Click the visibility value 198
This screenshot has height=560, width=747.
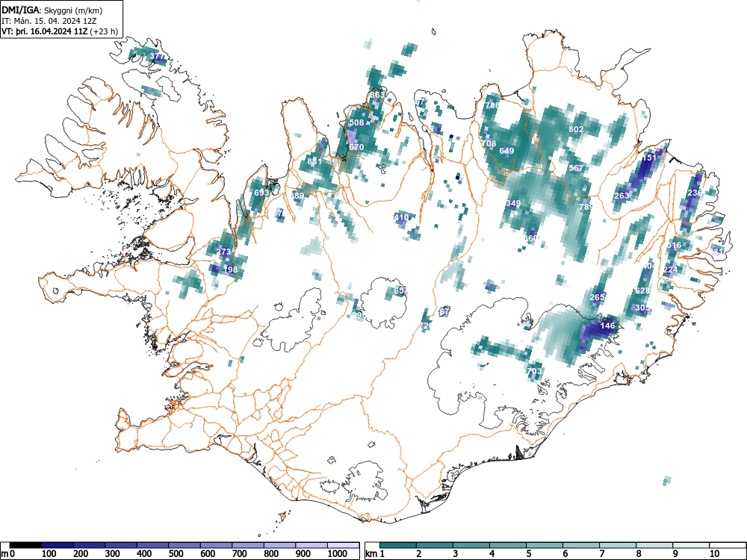click(230, 270)
